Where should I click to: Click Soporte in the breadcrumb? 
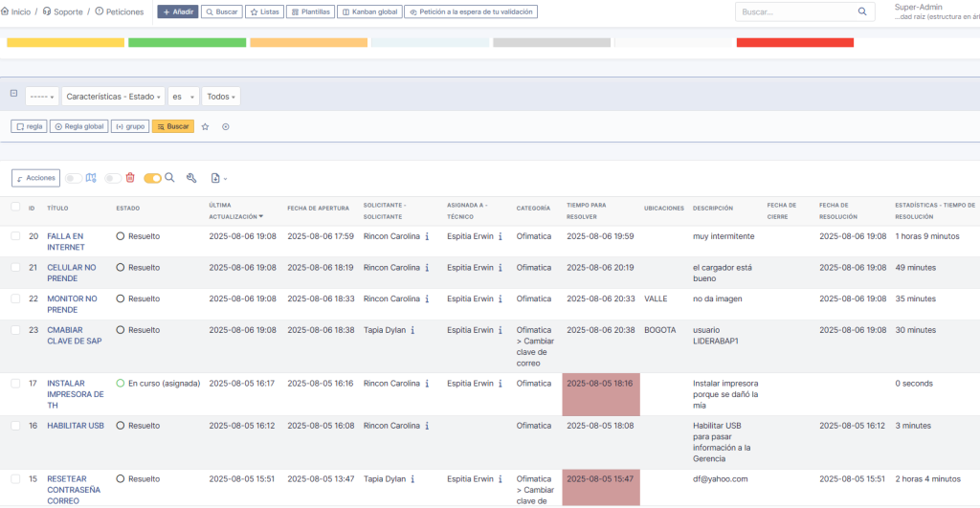point(68,11)
